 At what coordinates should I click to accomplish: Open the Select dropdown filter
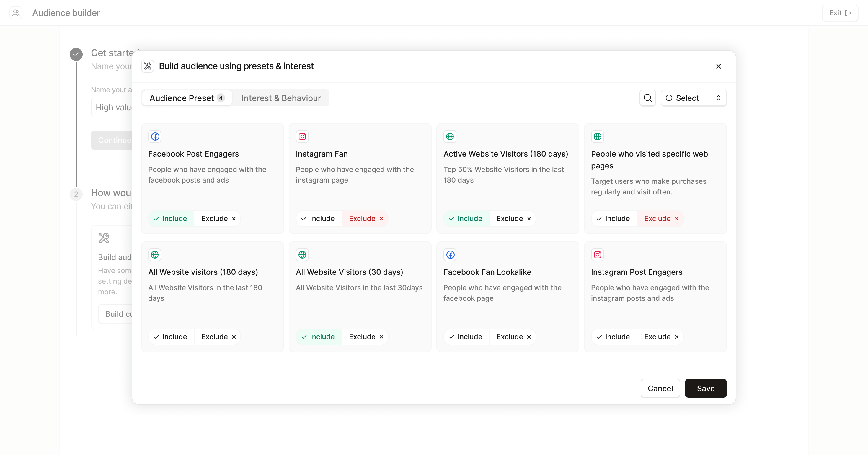694,98
